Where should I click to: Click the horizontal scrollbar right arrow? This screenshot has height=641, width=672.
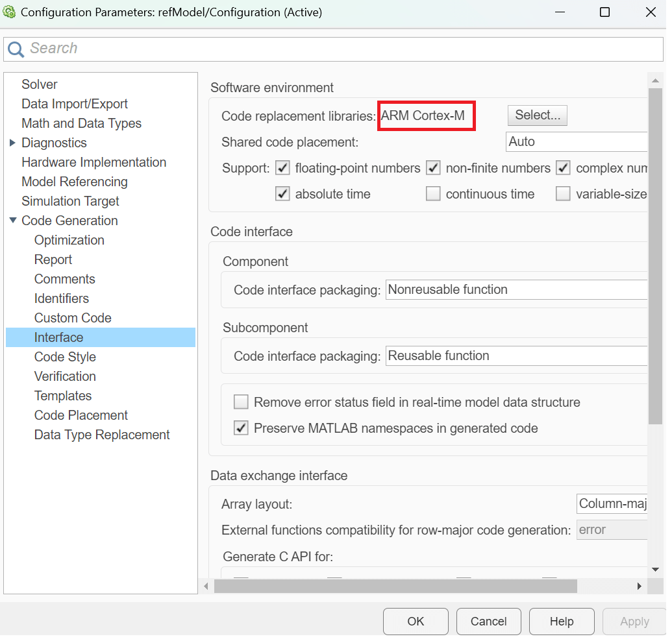[639, 586]
